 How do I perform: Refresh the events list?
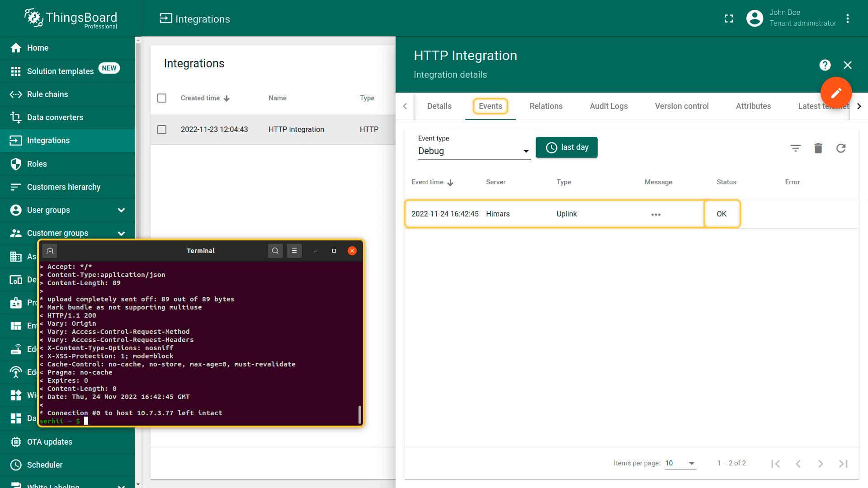pos(840,148)
